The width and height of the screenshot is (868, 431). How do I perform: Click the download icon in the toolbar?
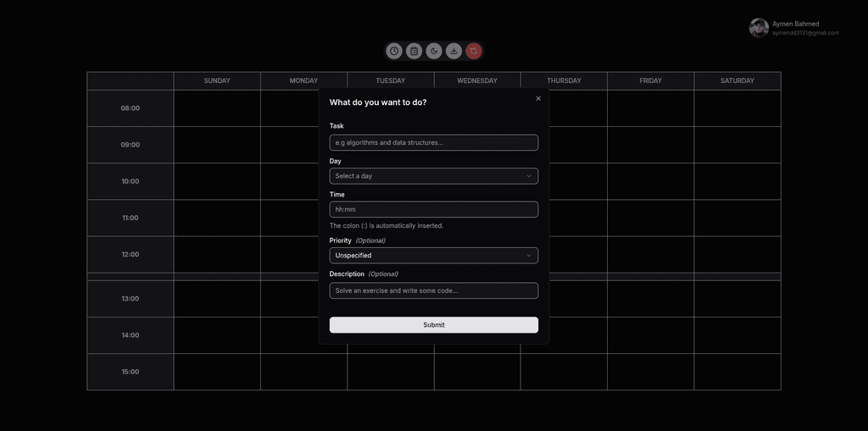pos(453,52)
